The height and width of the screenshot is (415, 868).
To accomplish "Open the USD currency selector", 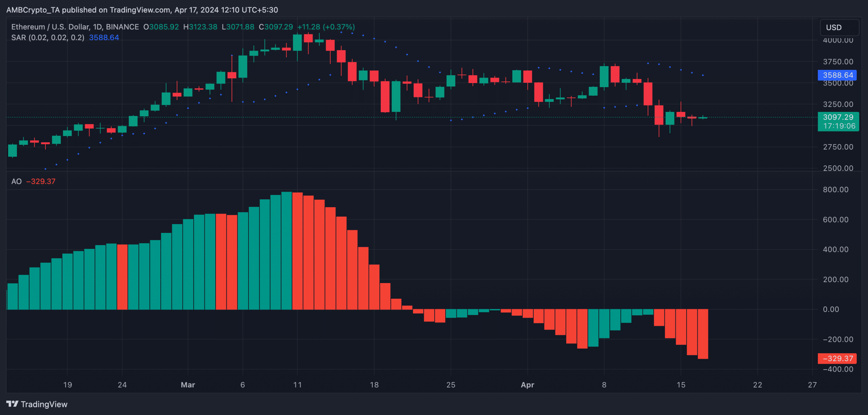I will point(839,27).
